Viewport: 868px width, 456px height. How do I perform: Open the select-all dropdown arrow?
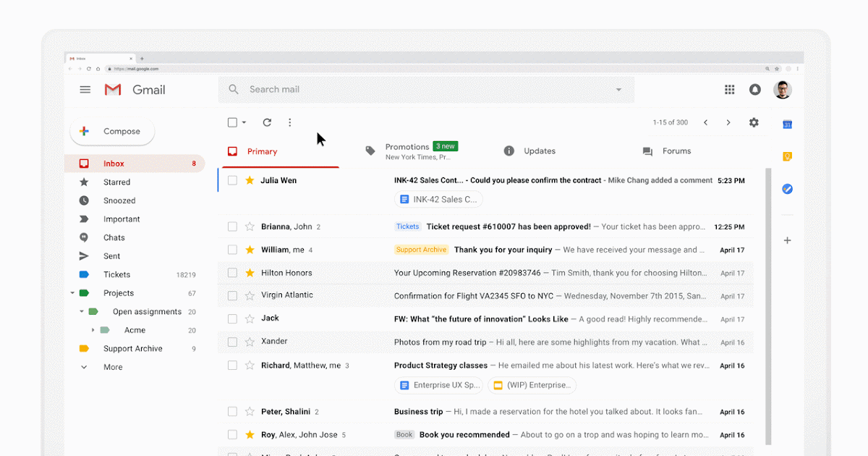(244, 123)
